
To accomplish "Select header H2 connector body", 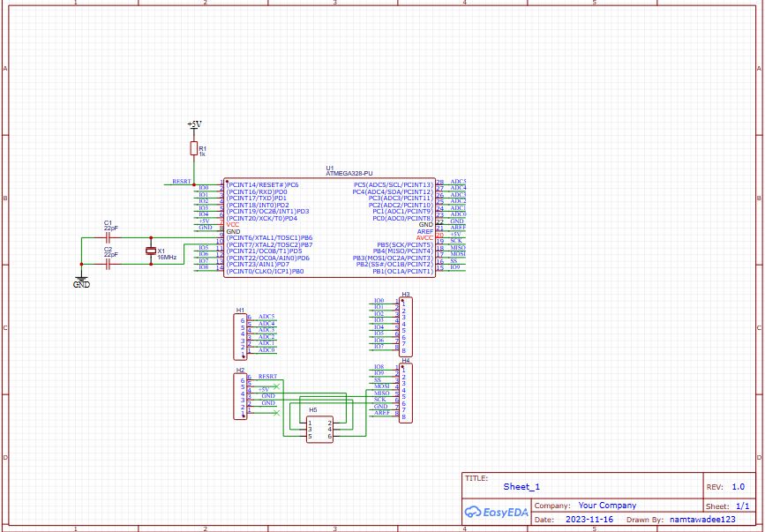I will 241,395.
